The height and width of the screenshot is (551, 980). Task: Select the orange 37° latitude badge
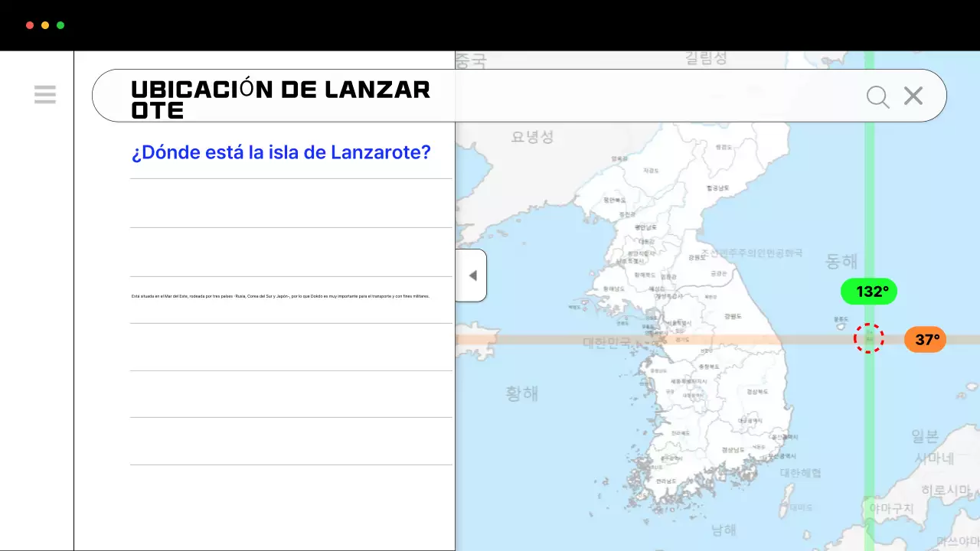click(925, 339)
